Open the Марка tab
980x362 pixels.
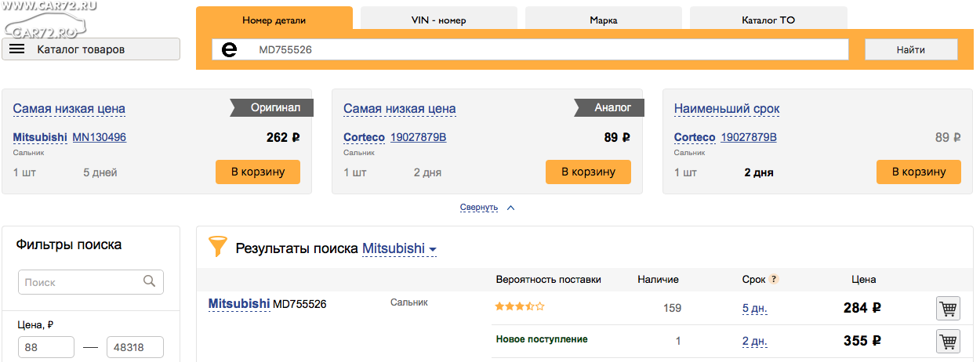click(x=604, y=20)
